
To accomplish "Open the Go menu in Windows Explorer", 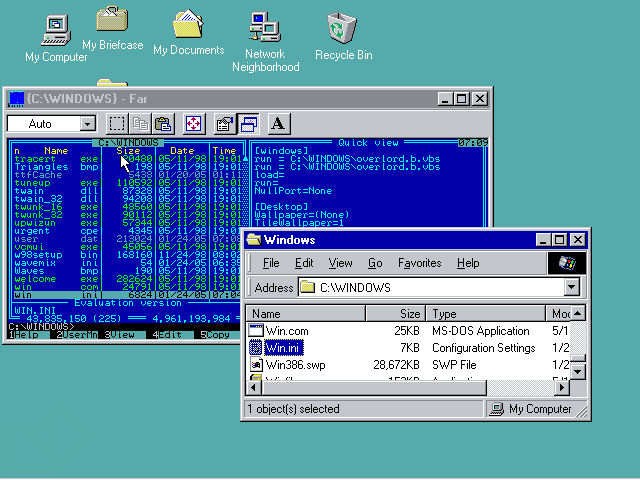I will coord(375,263).
